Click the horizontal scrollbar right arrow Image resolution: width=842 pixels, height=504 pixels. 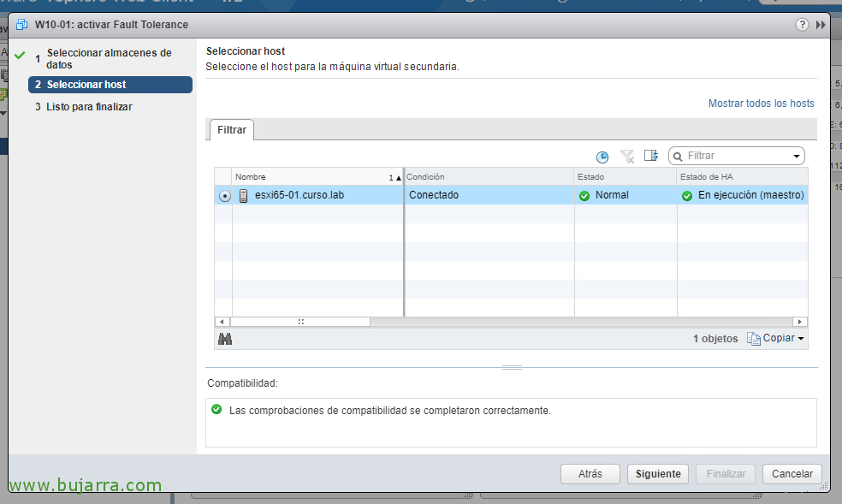point(799,322)
